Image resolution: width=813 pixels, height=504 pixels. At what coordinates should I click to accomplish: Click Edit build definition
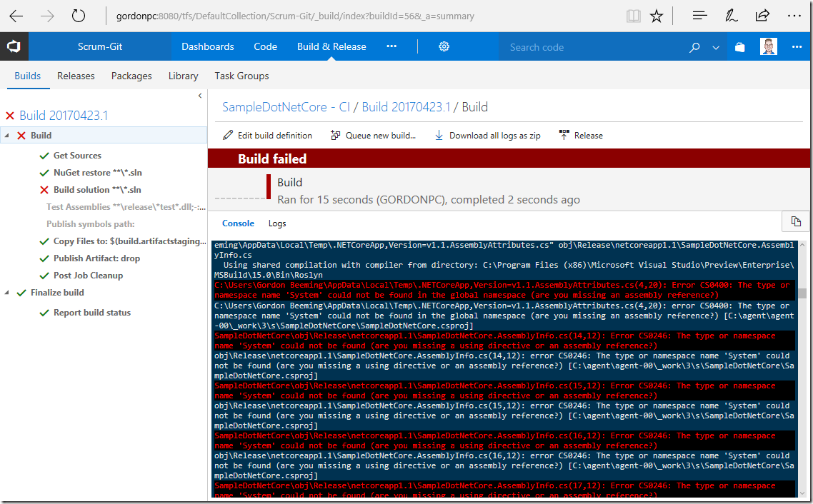pos(275,135)
